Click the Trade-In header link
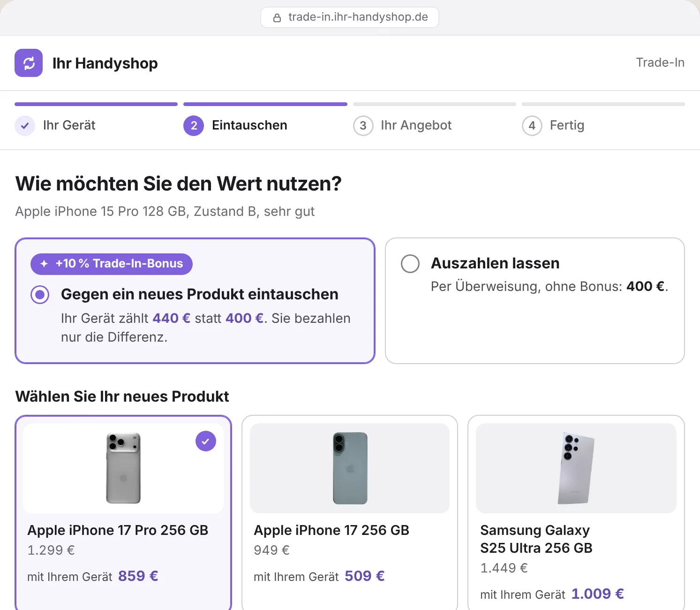700x610 pixels. point(660,62)
